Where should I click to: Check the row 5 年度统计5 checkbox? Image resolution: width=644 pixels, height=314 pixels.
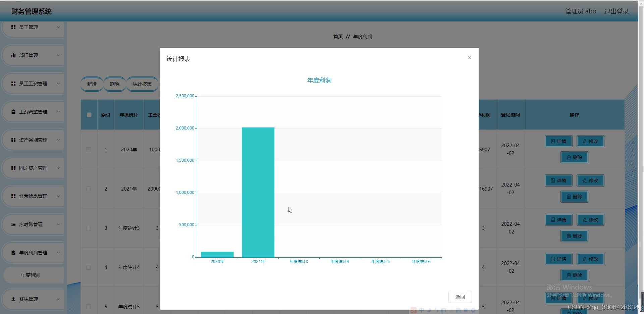tap(89, 307)
